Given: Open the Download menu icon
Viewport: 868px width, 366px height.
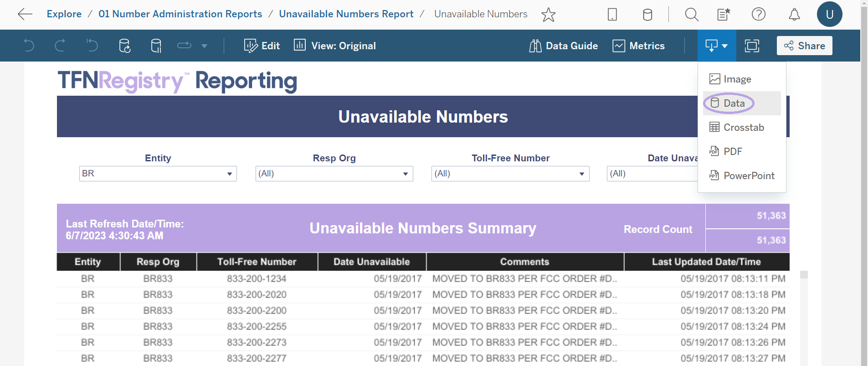Looking at the screenshot, I should pos(716,46).
